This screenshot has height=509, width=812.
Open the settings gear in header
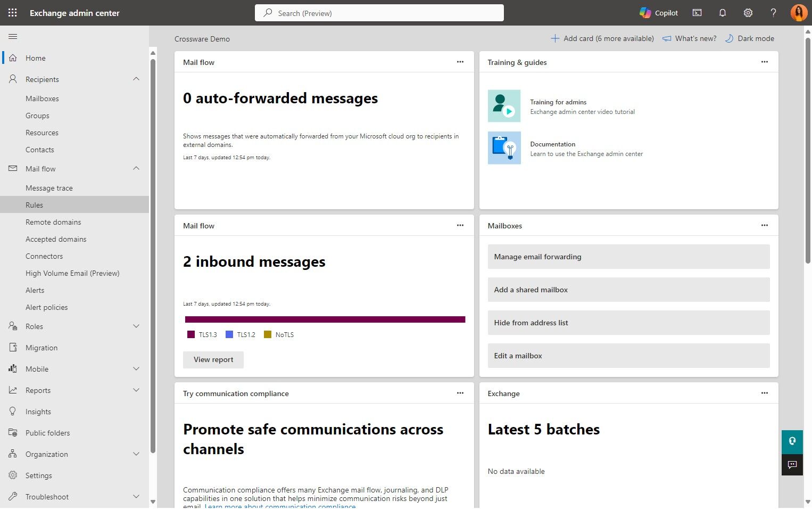coord(748,13)
